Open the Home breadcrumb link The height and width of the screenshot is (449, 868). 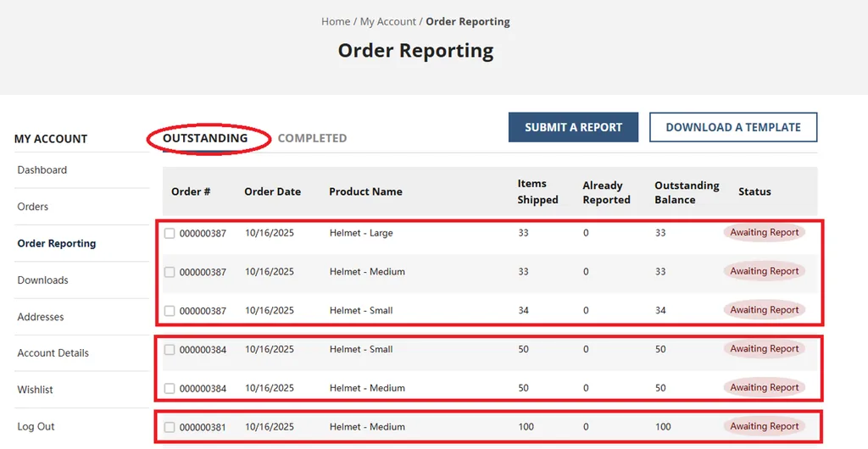pos(336,21)
